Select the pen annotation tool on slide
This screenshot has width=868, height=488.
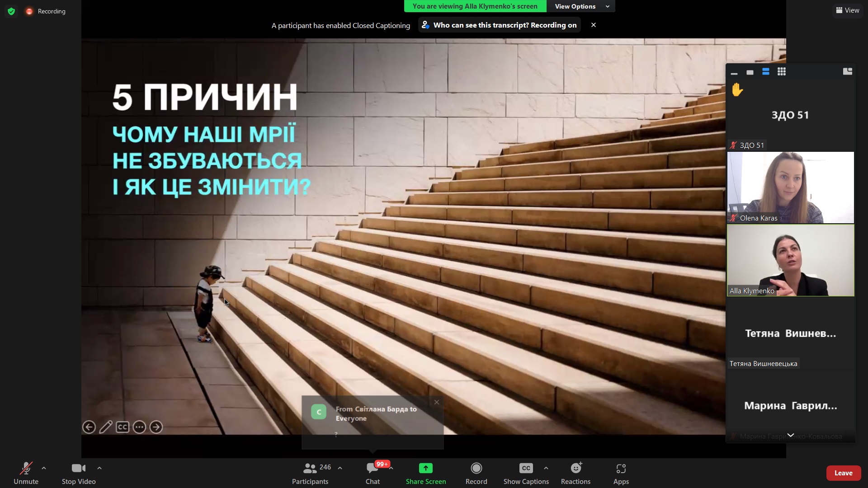[x=106, y=427]
